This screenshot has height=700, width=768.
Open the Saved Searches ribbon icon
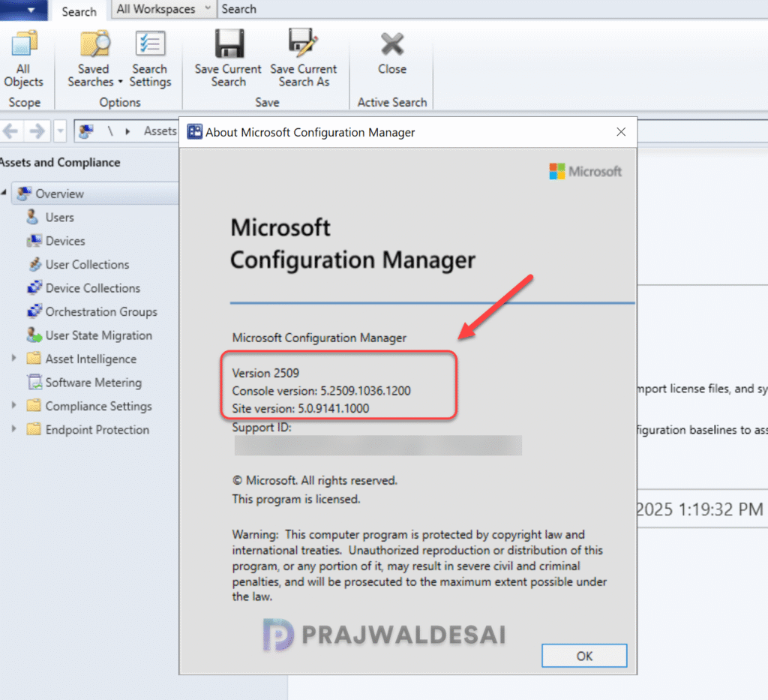pos(95,43)
